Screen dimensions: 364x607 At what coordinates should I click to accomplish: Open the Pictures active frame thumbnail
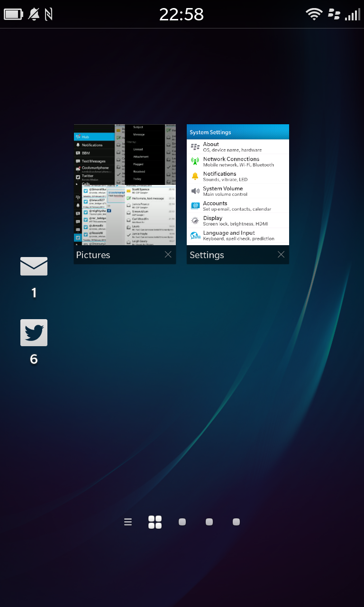pos(125,185)
